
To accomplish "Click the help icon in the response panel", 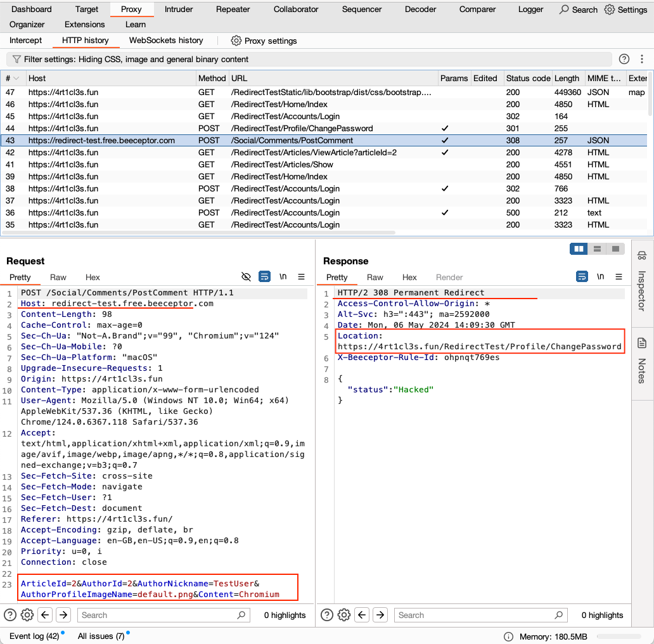I will tap(327, 615).
